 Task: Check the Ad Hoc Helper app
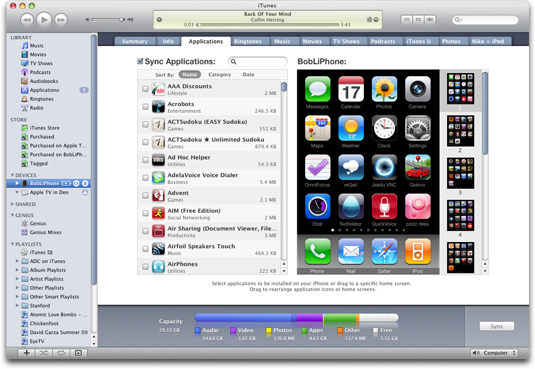click(145, 160)
